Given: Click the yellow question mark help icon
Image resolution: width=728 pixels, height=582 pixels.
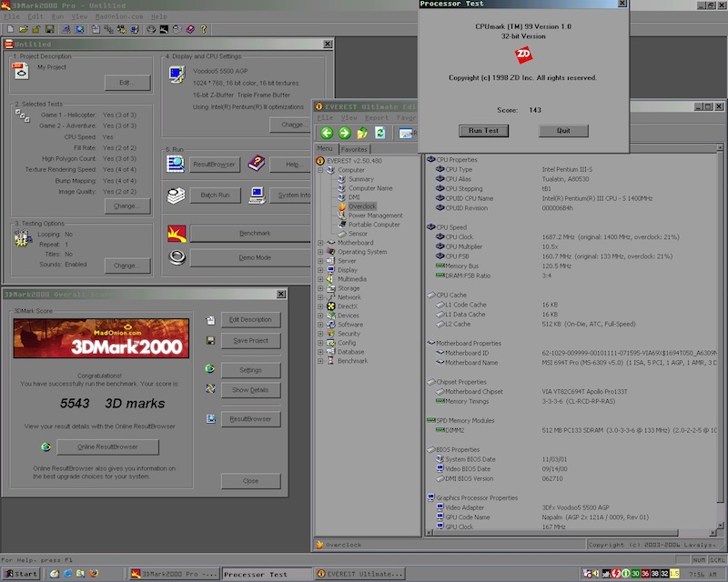Looking at the screenshot, I should point(203,29).
